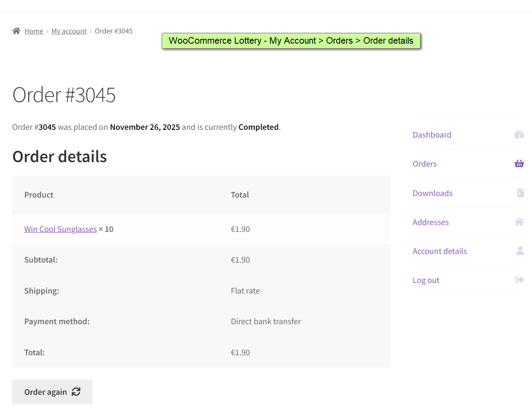This screenshot has height=414, width=532.
Task: Open Dashboard in account menu
Action: click(x=432, y=135)
